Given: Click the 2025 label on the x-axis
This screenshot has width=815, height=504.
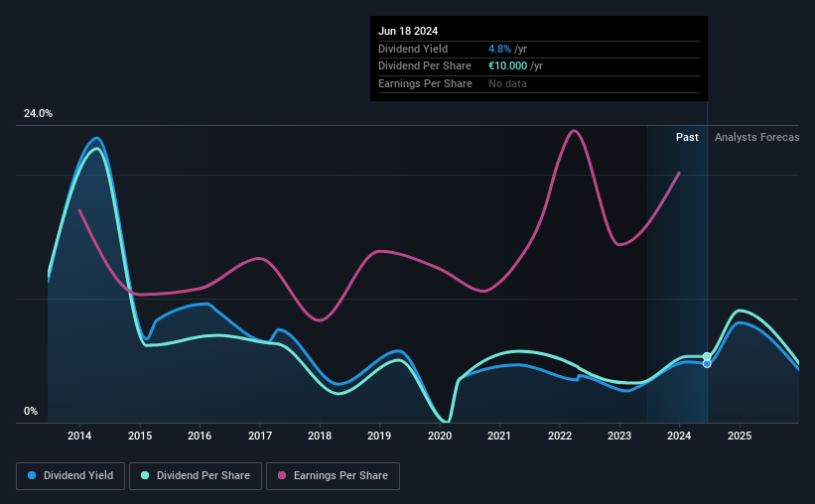Looking at the screenshot, I should [740, 436].
